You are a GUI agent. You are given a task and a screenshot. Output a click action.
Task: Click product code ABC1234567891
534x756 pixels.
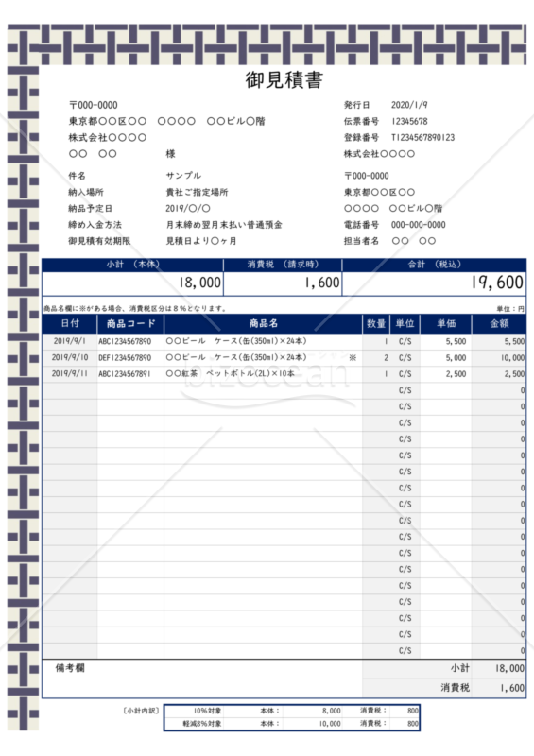point(125,373)
